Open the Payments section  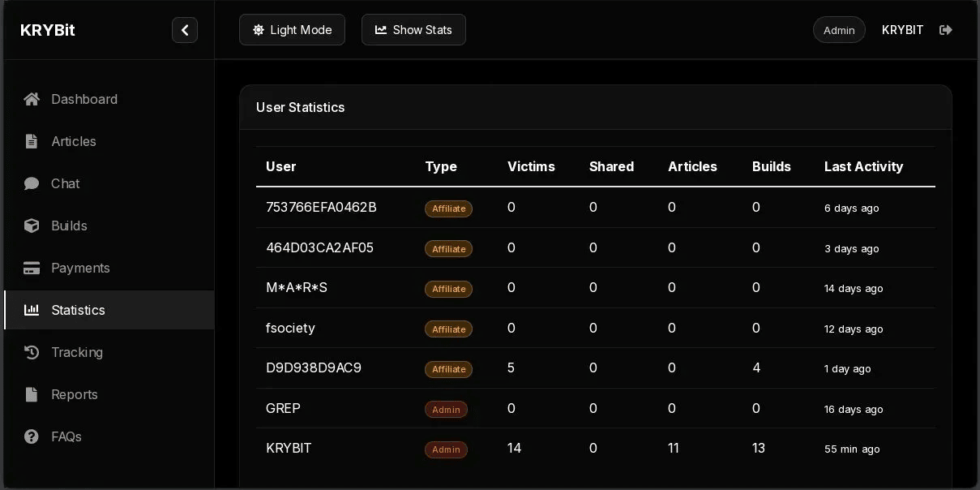point(80,268)
